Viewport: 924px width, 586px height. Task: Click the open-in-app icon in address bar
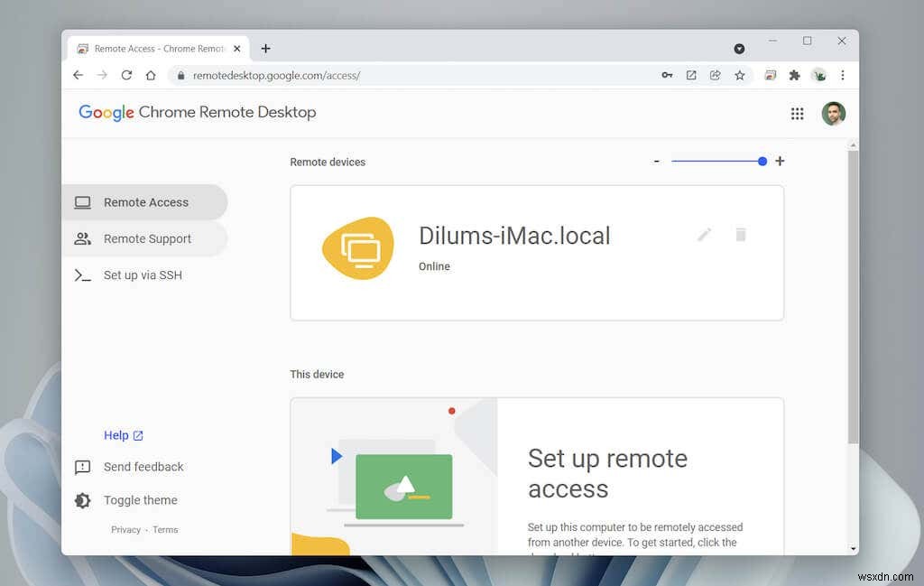click(691, 75)
